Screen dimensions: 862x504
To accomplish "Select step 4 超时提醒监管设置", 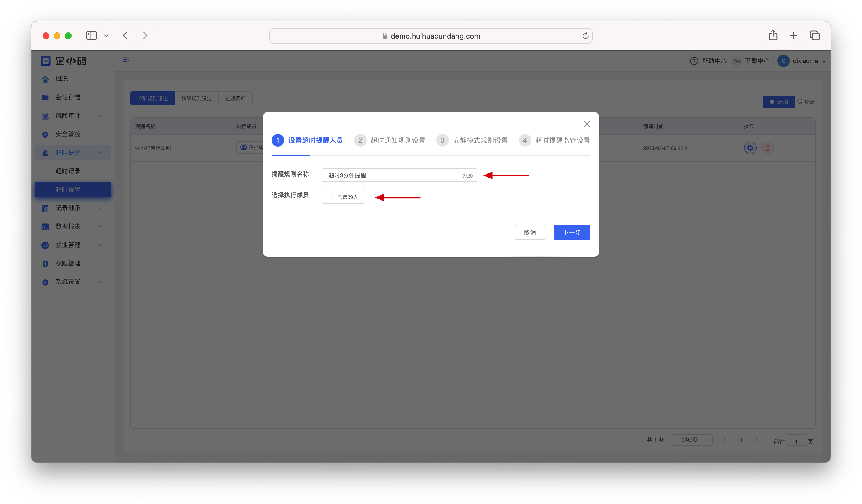I will (x=555, y=140).
